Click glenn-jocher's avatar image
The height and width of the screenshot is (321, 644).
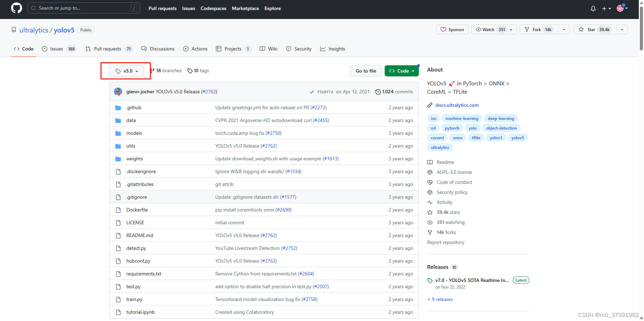(118, 92)
